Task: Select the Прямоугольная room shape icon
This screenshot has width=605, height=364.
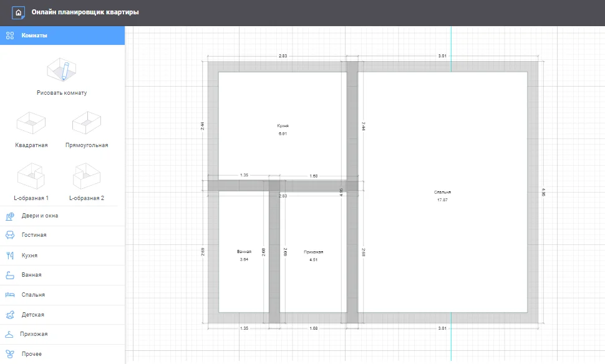Action: pos(87,123)
